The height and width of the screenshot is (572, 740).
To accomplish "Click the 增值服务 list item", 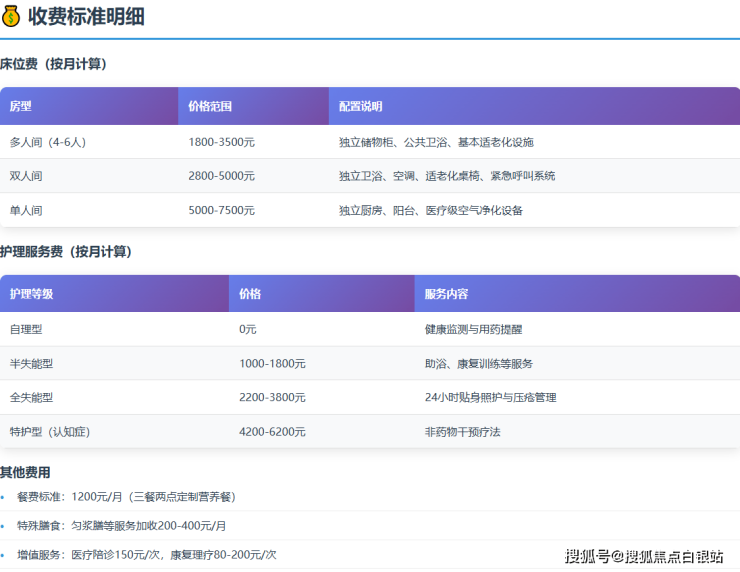I will click(147, 554).
